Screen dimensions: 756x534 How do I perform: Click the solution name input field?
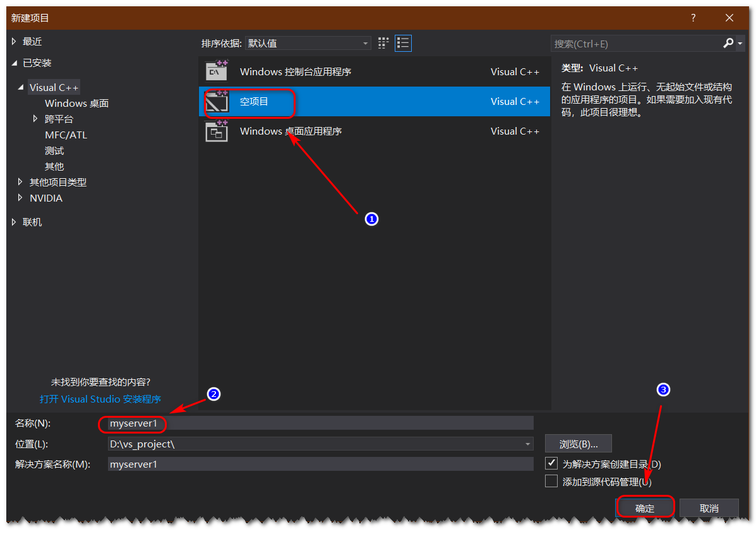tap(321, 464)
